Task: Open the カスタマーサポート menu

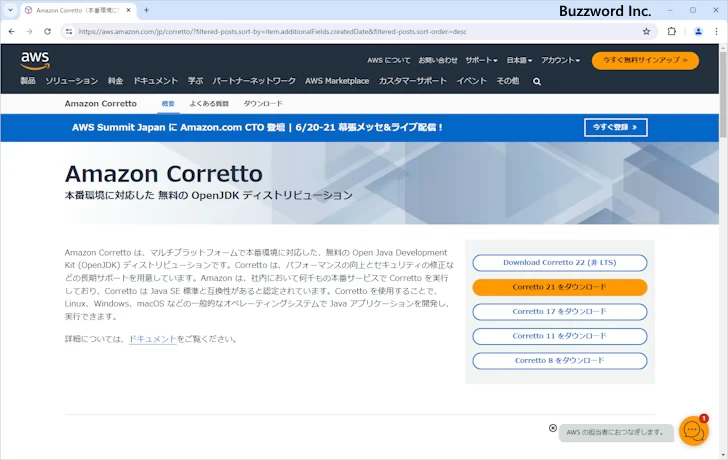Action: tap(412, 81)
